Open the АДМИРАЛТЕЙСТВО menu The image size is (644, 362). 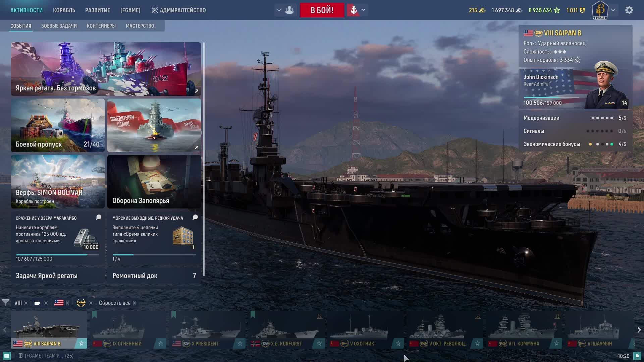coord(179,10)
